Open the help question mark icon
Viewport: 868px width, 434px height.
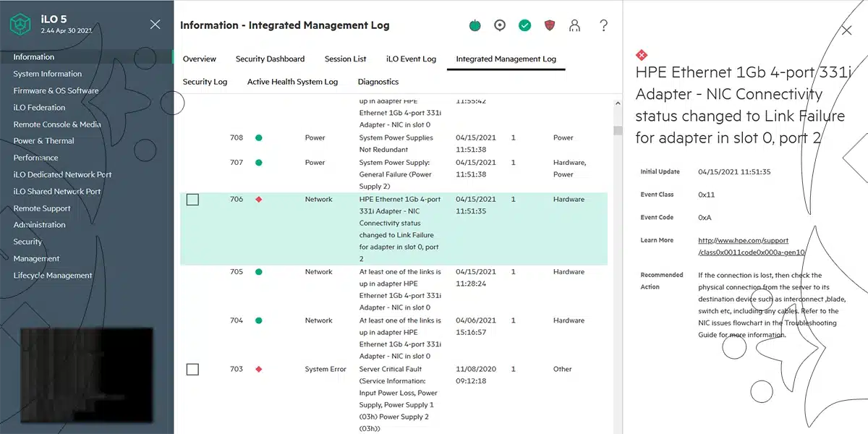click(x=604, y=25)
